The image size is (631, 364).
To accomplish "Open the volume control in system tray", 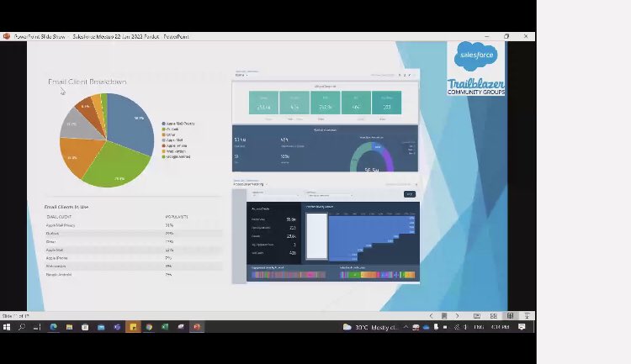I will [x=465, y=327].
